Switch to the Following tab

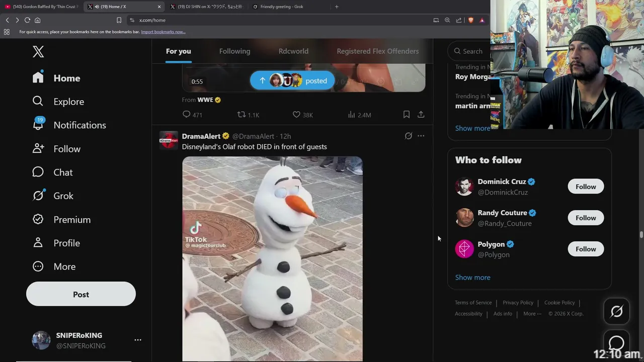(234, 51)
